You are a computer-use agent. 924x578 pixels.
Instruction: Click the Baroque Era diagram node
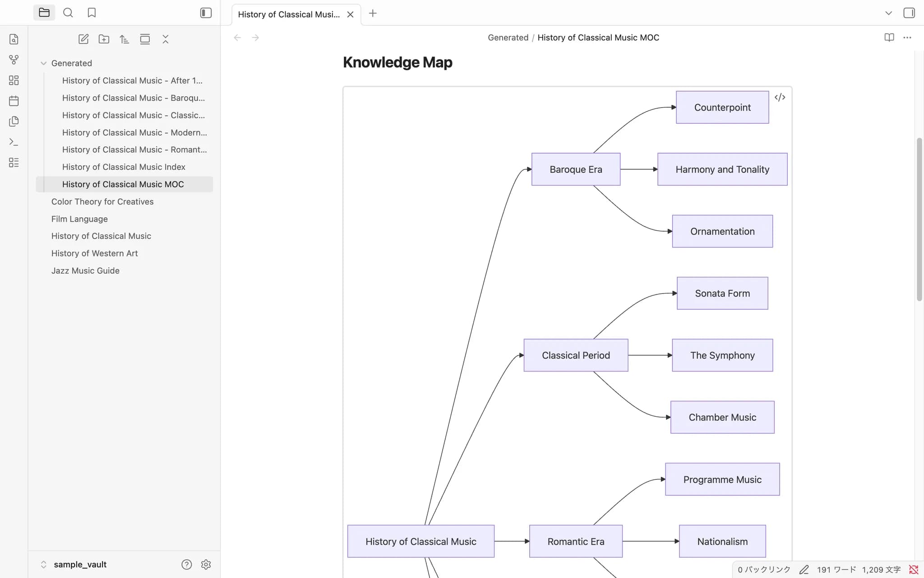(x=576, y=169)
